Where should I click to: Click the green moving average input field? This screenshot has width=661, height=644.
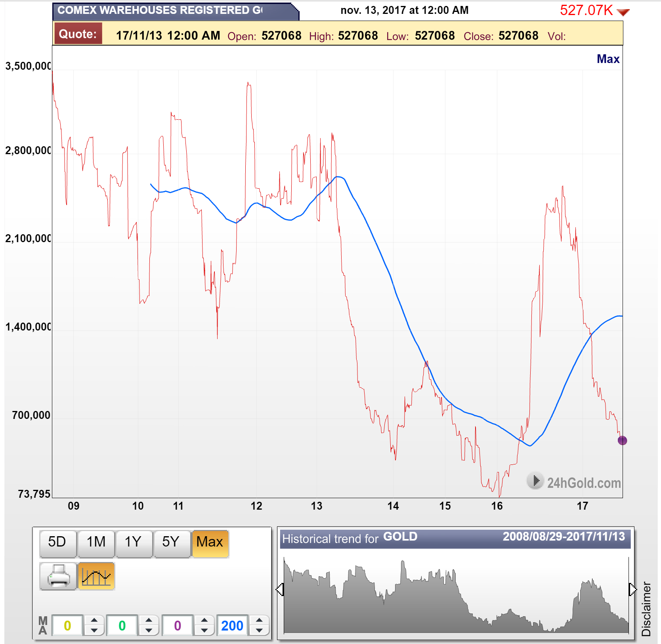pyautogui.click(x=122, y=625)
